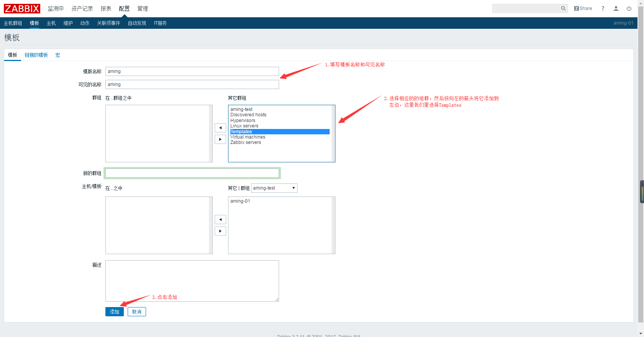Click the 取消 button
The width and height of the screenshot is (644, 337).
(x=137, y=312)
